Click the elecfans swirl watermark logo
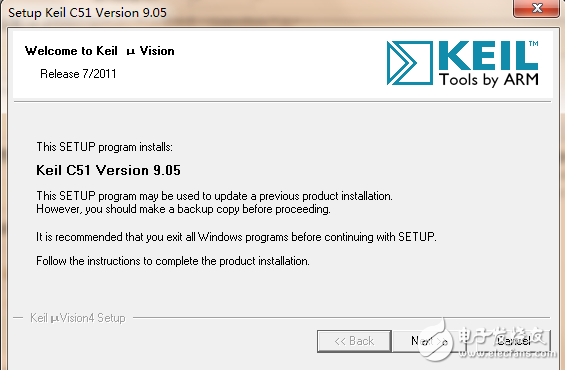The height and width of the screenshot is (370, 565). point(437,339)
